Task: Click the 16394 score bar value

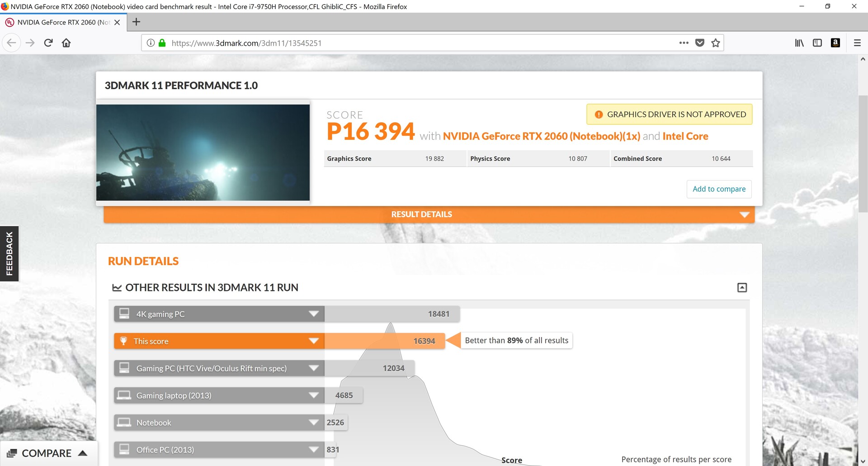Action: click(x=424, y=341)
